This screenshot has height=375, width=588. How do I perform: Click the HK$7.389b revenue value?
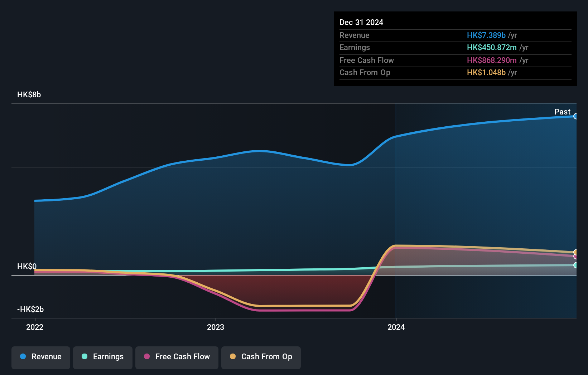pyautogui.click(x=486, y=35)
